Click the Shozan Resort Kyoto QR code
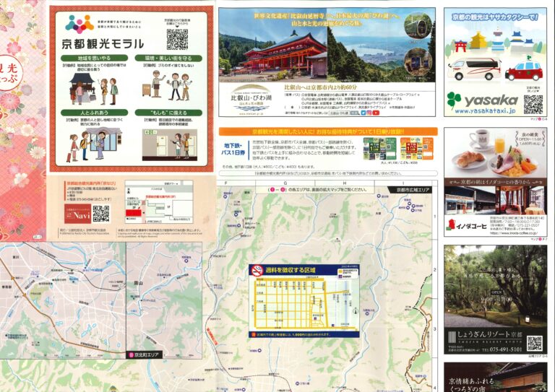Image resolution: width=555 pixels, height=392 pixels. point(533,344)
